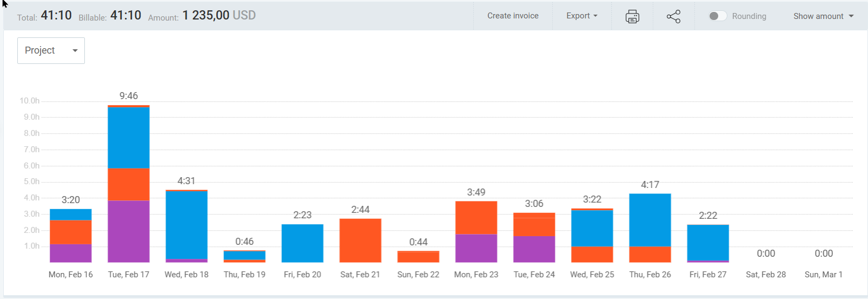Open the Export dropdown menu
Viewport: 868px width, 299px height.
[581, 16]
